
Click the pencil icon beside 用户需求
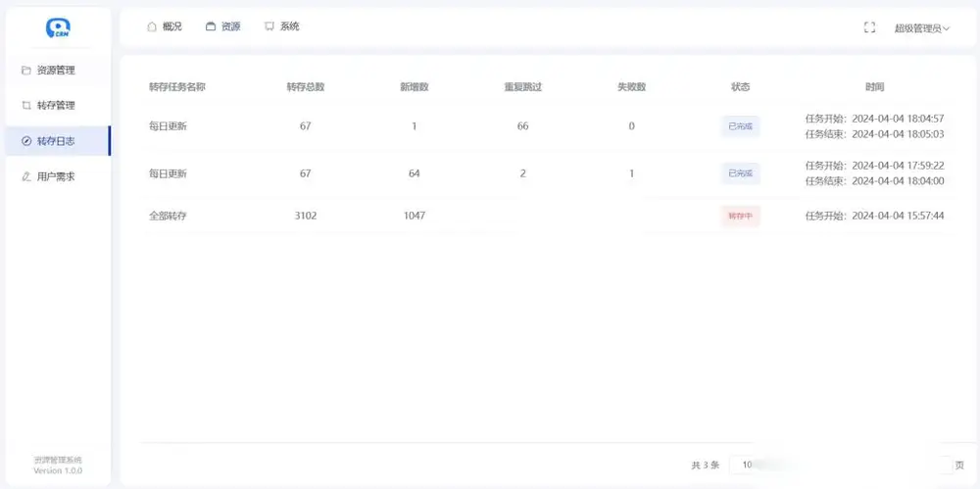point(26,177)
